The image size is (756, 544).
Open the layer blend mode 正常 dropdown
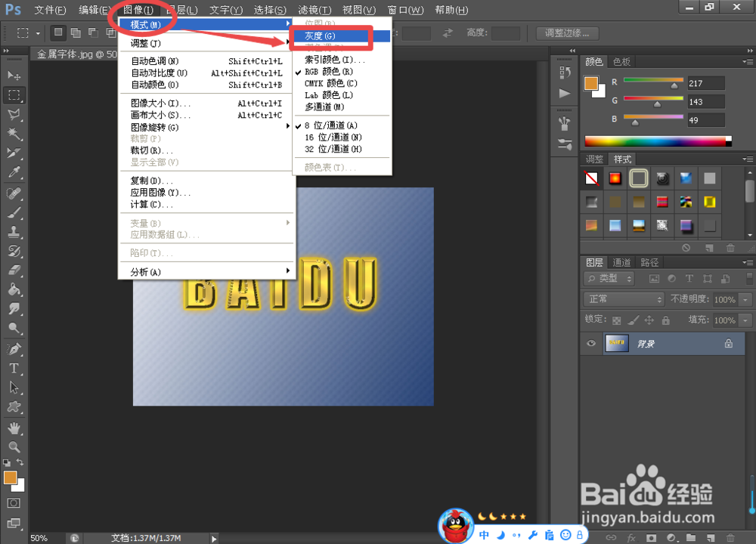click(624, 299)
